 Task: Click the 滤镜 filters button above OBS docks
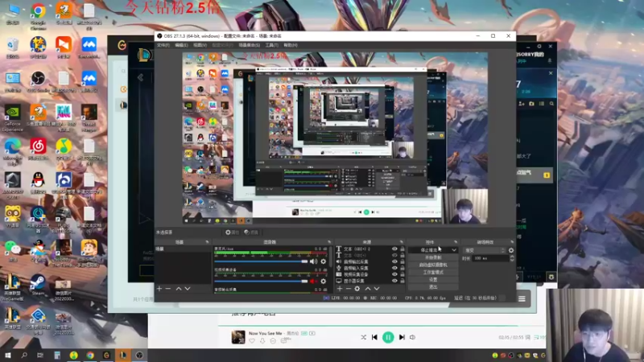click(x=251, y=232)
